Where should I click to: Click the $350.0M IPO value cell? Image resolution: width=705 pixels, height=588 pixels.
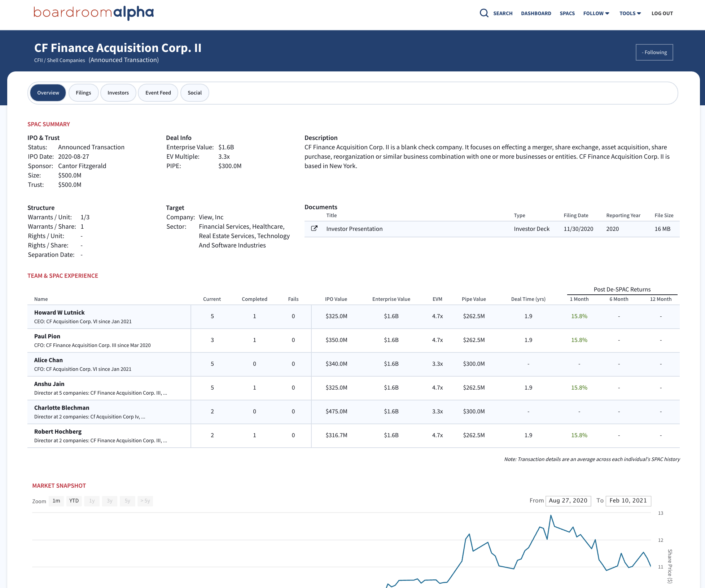coord(336,340)
